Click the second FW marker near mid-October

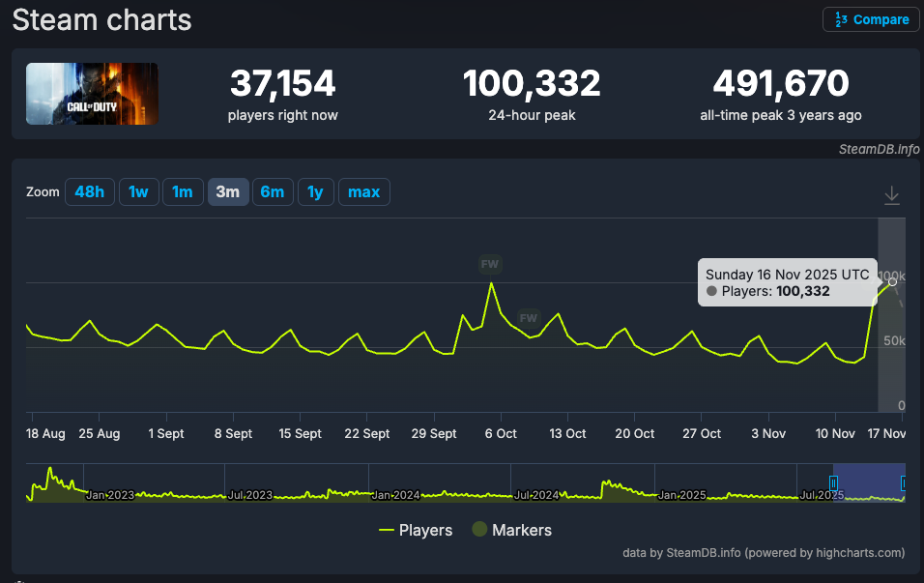tap(528, 317)
